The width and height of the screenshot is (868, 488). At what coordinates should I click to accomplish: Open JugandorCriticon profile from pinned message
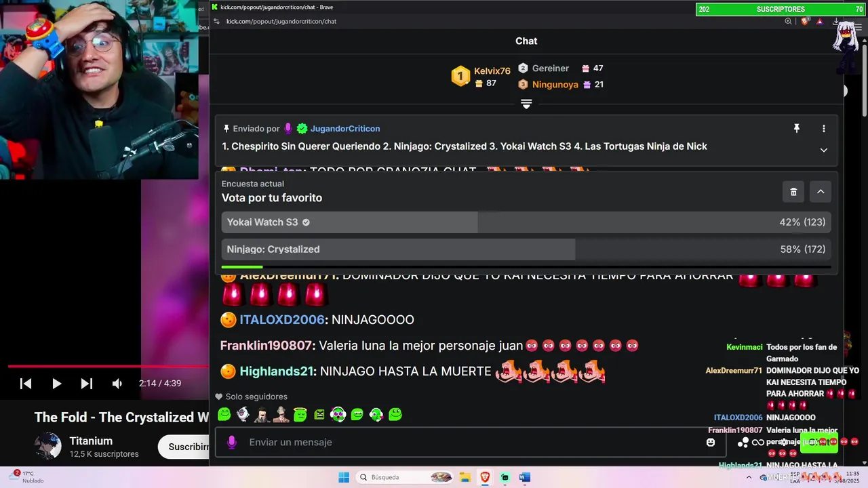[x=344, y=129]
